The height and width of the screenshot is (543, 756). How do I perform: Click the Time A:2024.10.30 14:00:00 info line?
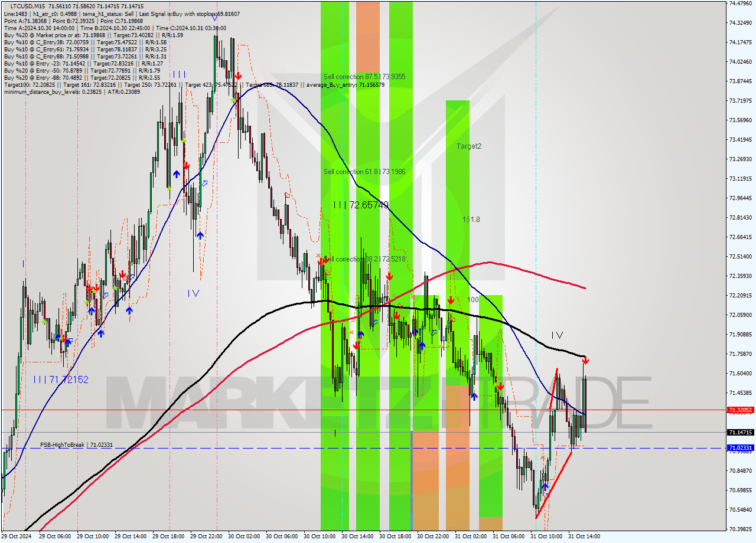pyautogui.click(x=115, y=28)
